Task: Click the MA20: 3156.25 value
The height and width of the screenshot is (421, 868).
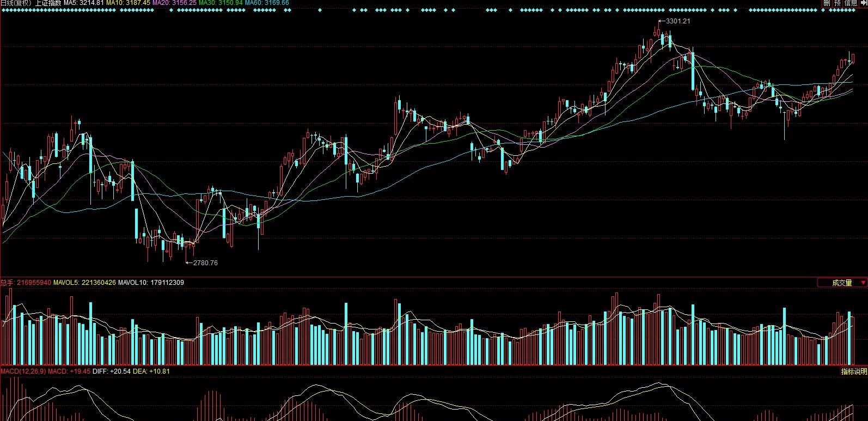Action: (x=174, y=3)
